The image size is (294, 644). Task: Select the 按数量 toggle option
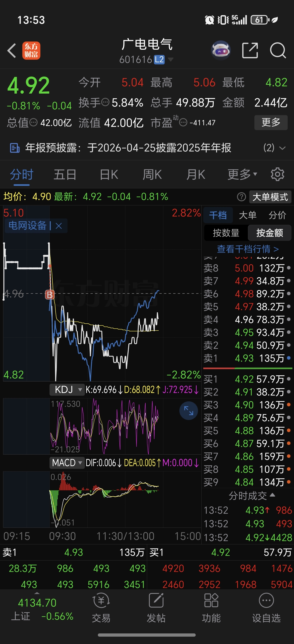coord(226,233)
